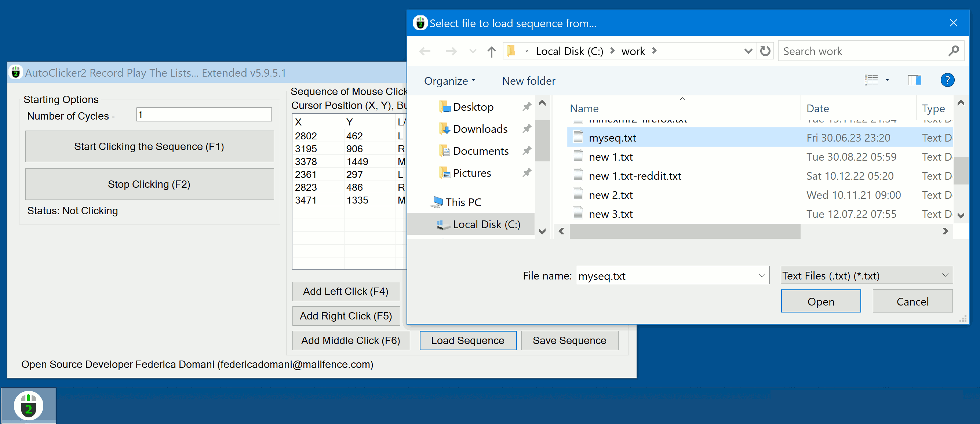Image resolution: width=980 pixels, height=424 pixels.
Task: Select the file name input field
Action: 671,275
